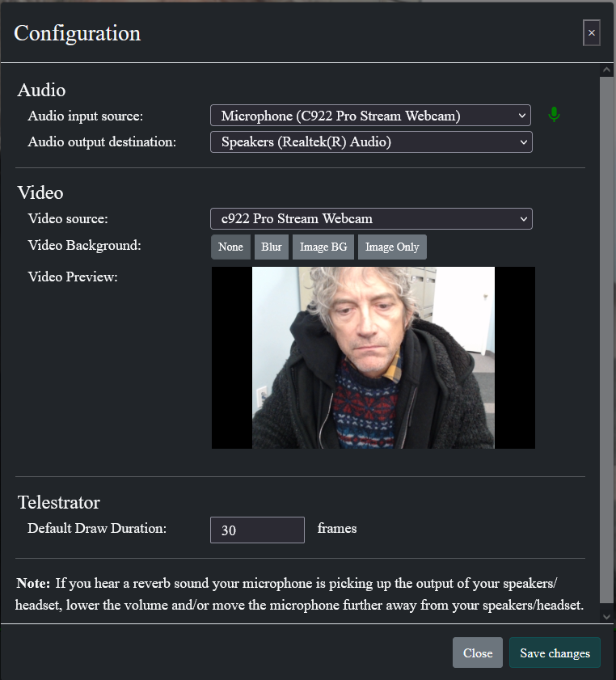
Task: Click the "Video source:" label text
Action: pyautogui.click(x=68, y=218)
